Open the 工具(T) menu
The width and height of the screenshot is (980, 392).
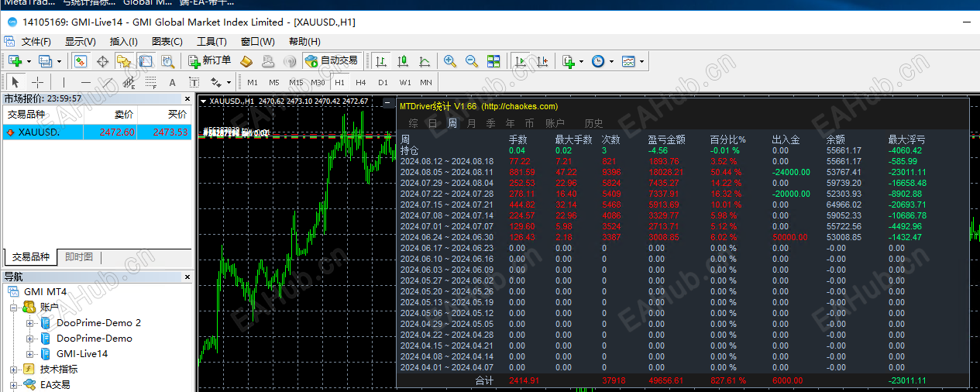211,42
